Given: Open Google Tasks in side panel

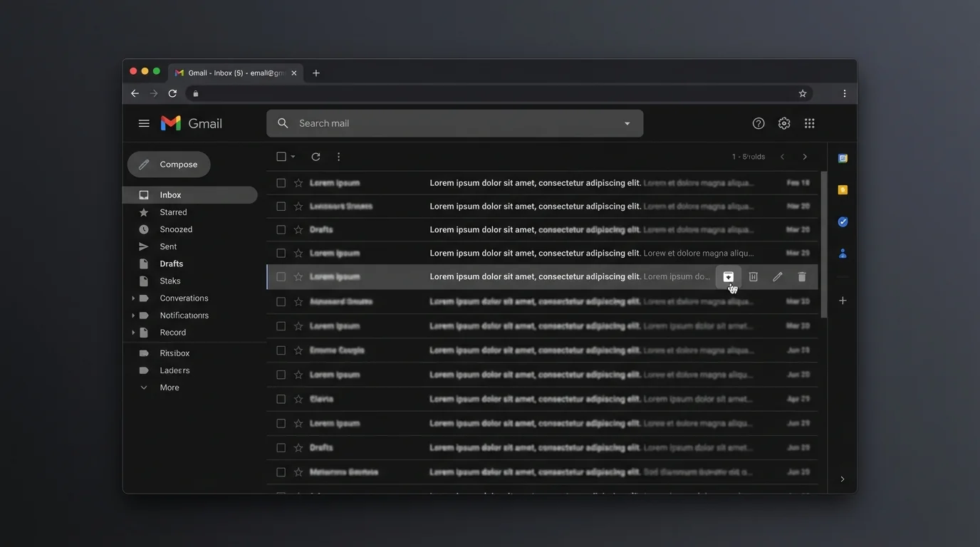Looking at the screenshot, I should click(x=843, y=222).
